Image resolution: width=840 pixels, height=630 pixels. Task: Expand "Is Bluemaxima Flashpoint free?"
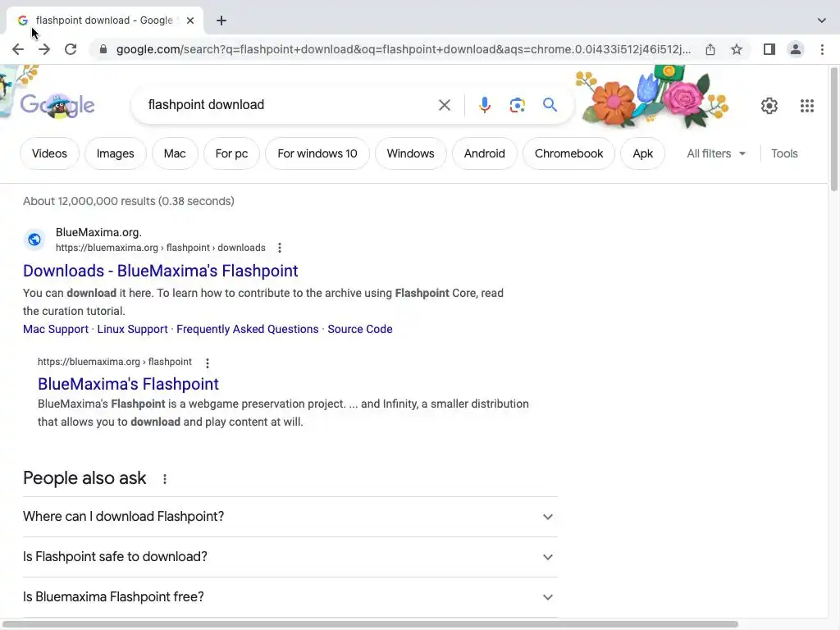click(290, 597)
